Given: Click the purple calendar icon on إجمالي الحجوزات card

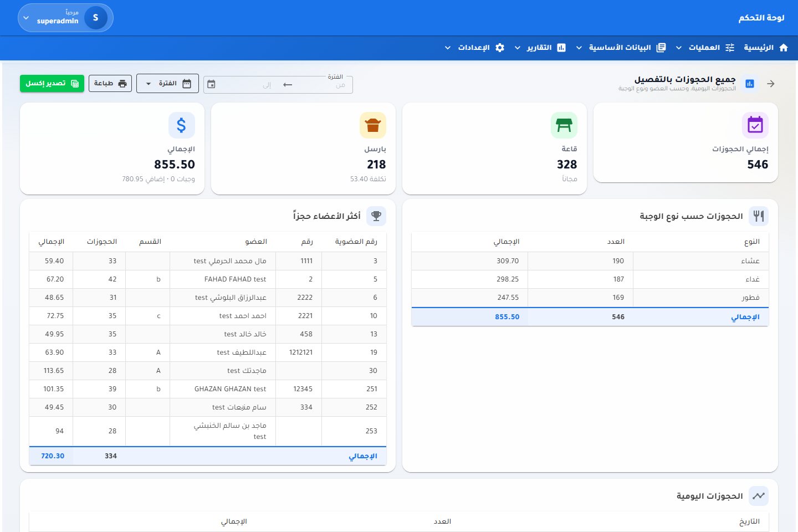Looking at the screenshot, I should coord(755,125).
